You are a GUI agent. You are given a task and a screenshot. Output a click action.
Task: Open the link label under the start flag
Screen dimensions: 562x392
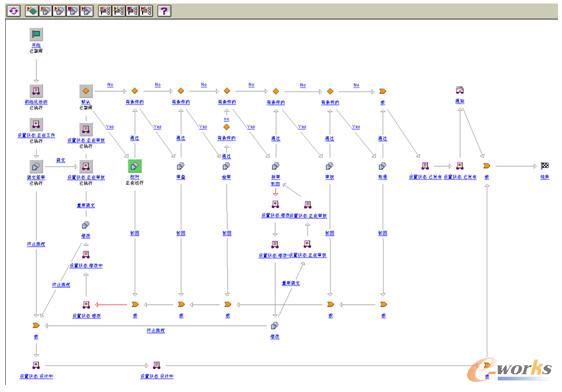[x=36, y=46]
